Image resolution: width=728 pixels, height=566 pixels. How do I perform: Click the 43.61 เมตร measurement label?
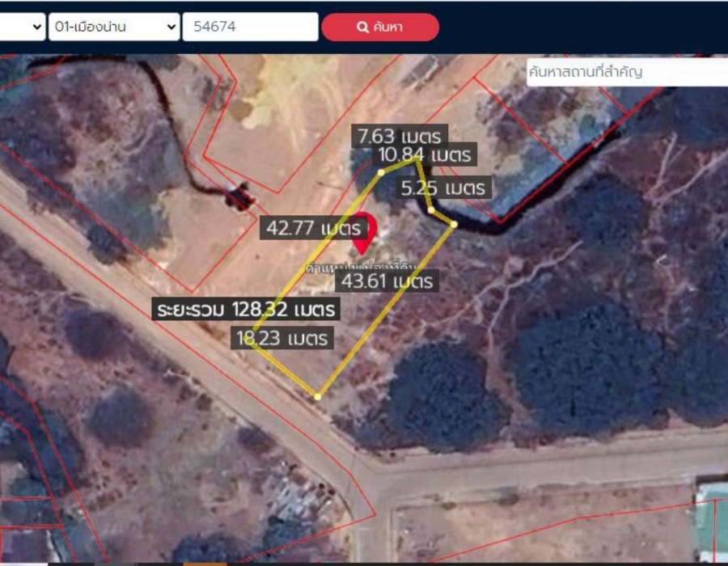click(x=387, y=281)
